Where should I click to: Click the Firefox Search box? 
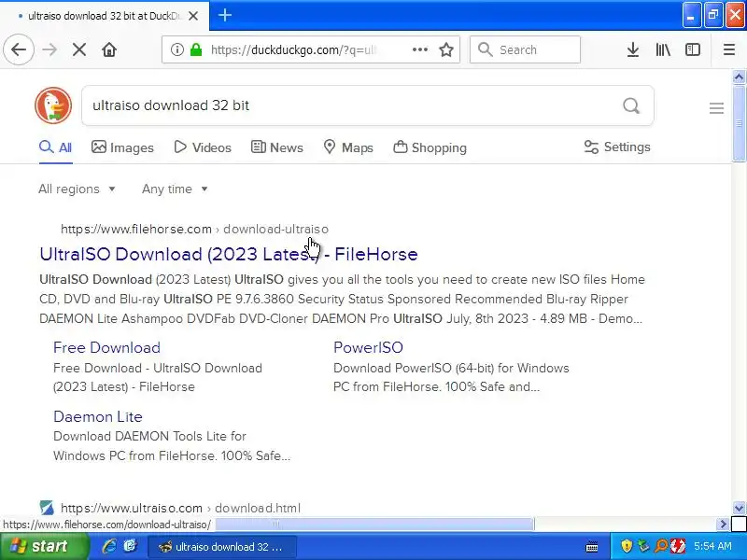point(525,49)
